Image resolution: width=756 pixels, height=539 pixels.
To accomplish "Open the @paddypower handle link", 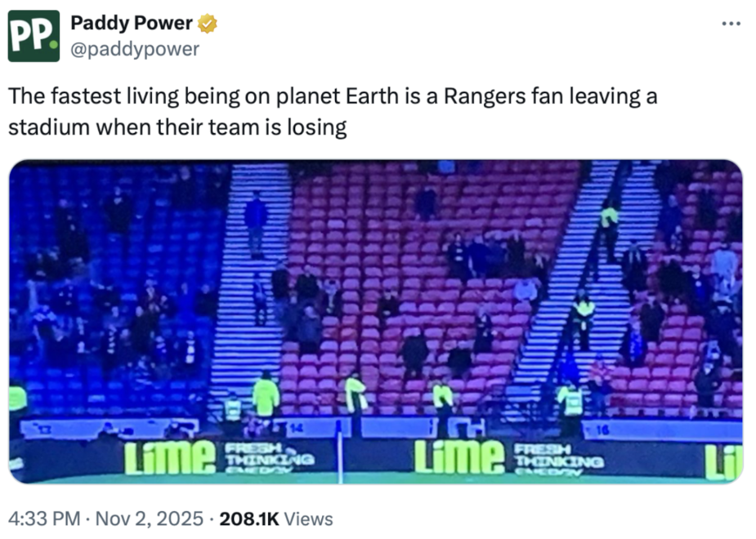I will pos(135,49).
